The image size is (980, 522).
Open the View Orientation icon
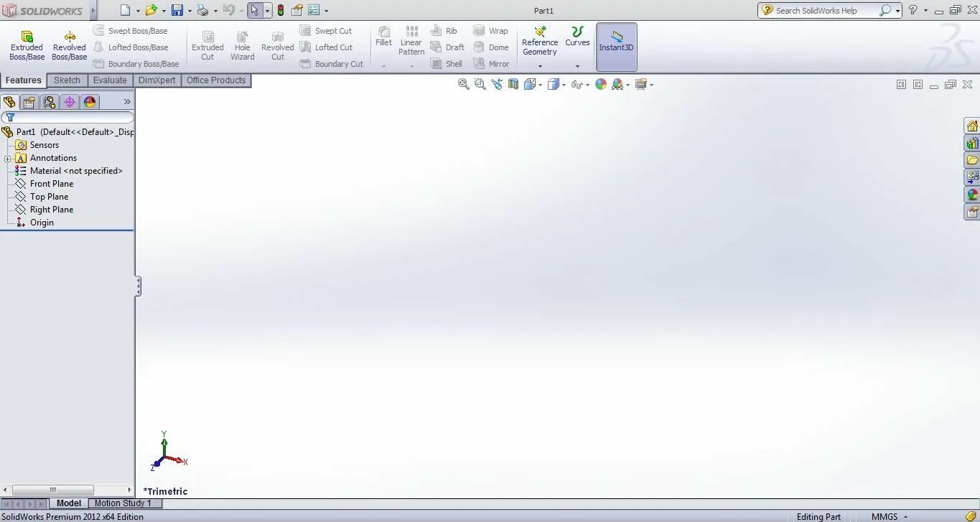pyautogui.click(x=530, y=84)
